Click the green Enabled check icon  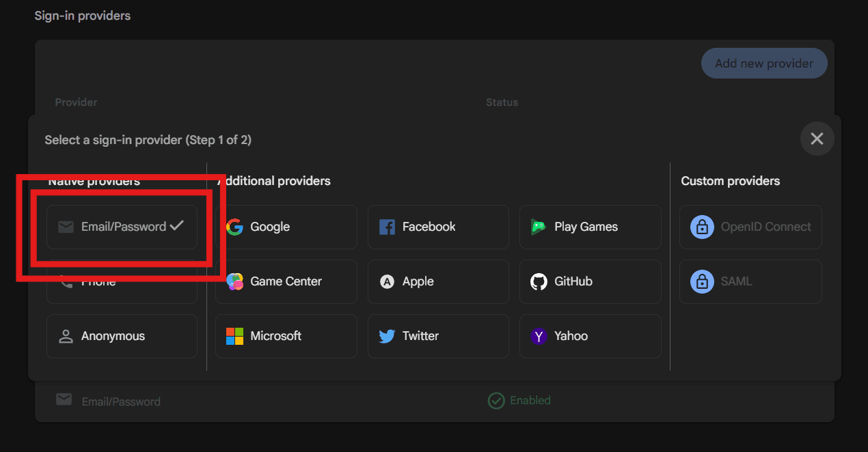pos(496,401)
